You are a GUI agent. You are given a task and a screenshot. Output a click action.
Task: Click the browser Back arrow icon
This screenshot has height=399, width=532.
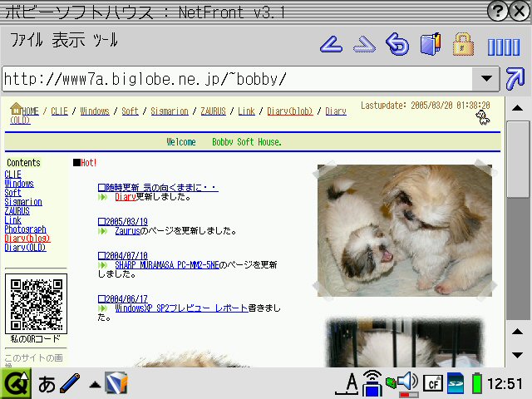coord(332,44)
